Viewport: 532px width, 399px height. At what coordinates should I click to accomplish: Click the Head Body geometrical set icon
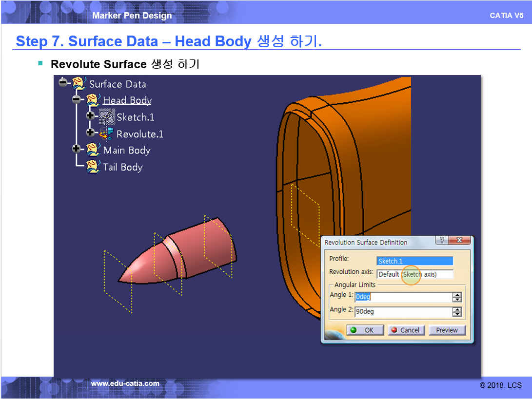(x=93, y=100)
